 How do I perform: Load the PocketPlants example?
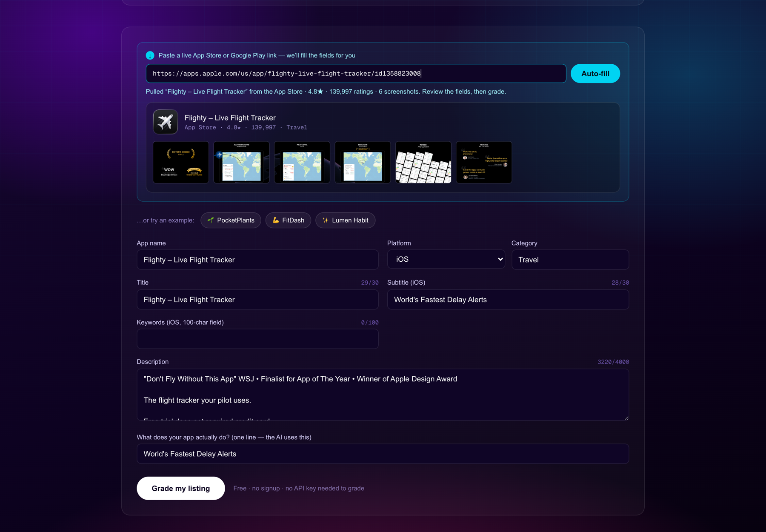coord(231,220)
